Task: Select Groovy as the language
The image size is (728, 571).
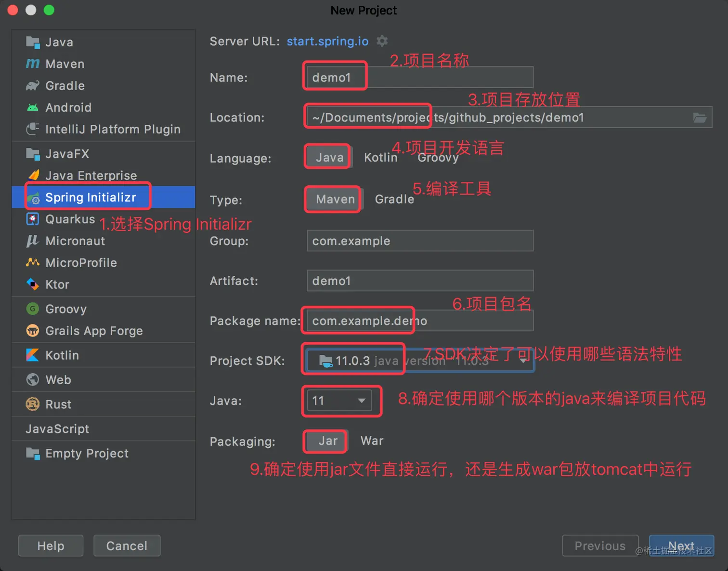Action: tap(438, 157)
